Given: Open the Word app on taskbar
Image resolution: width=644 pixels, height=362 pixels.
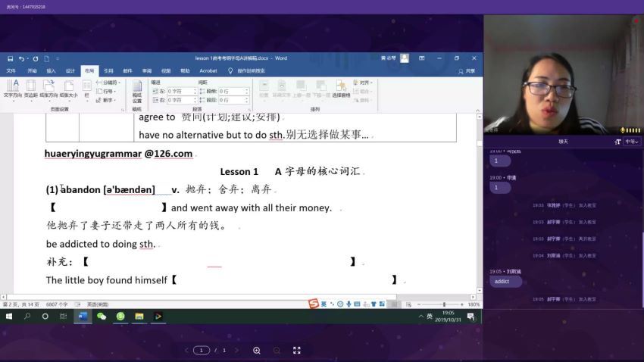Looking at the screenshot, I should [83, 316].
